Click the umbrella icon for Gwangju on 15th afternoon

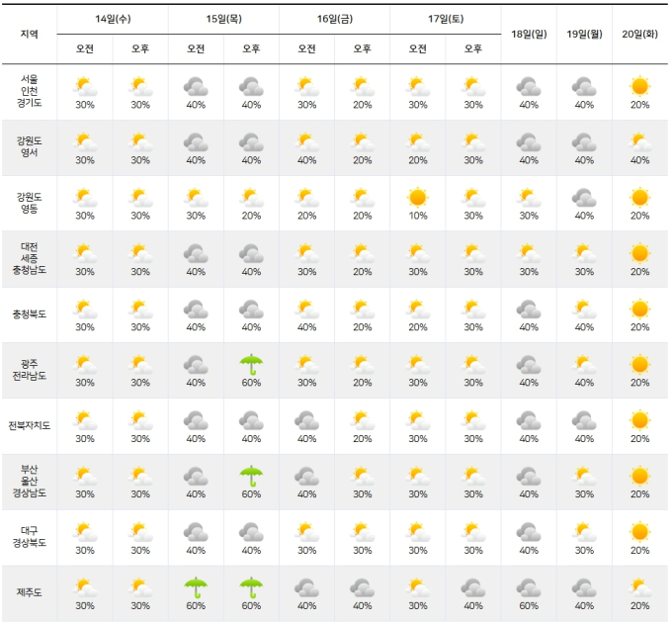click(251, 365)
